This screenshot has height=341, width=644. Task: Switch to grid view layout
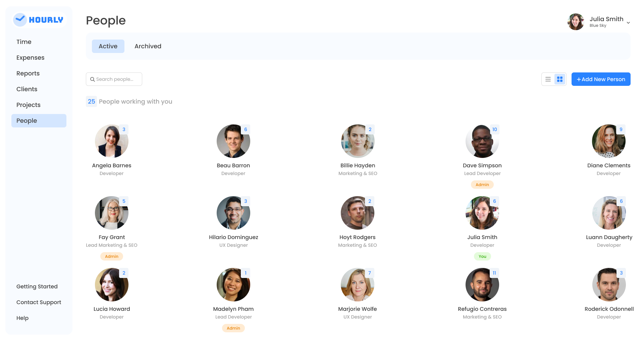(x=560, y=79)
